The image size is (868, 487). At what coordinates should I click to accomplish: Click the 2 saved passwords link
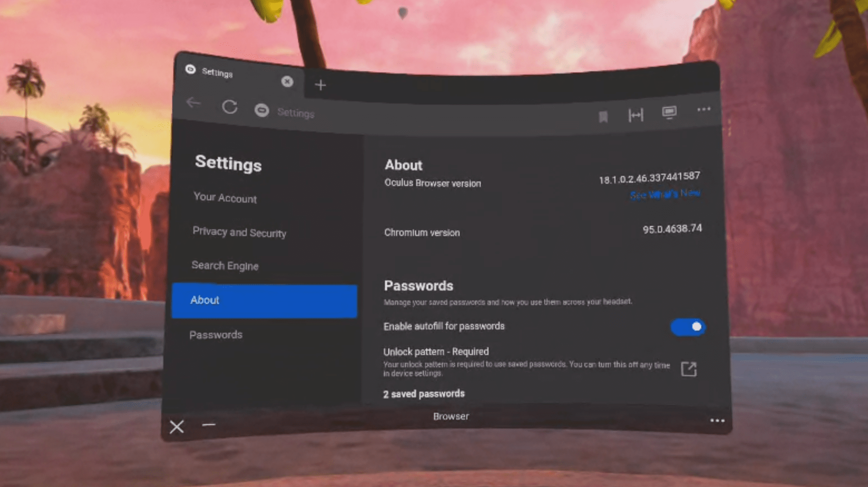[424, 393]
